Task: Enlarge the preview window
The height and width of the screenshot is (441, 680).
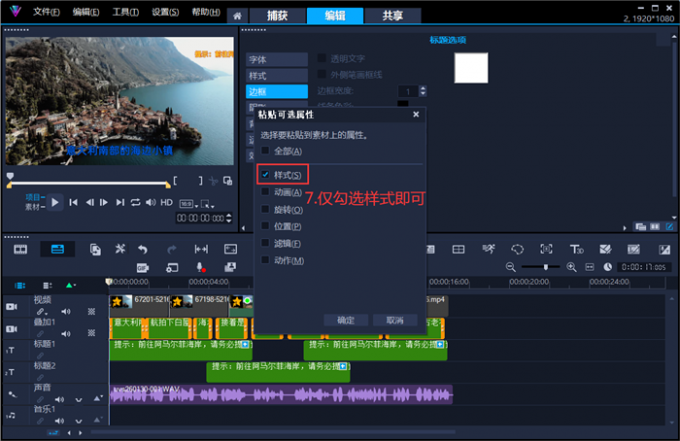Action: (x=228, y=181)
